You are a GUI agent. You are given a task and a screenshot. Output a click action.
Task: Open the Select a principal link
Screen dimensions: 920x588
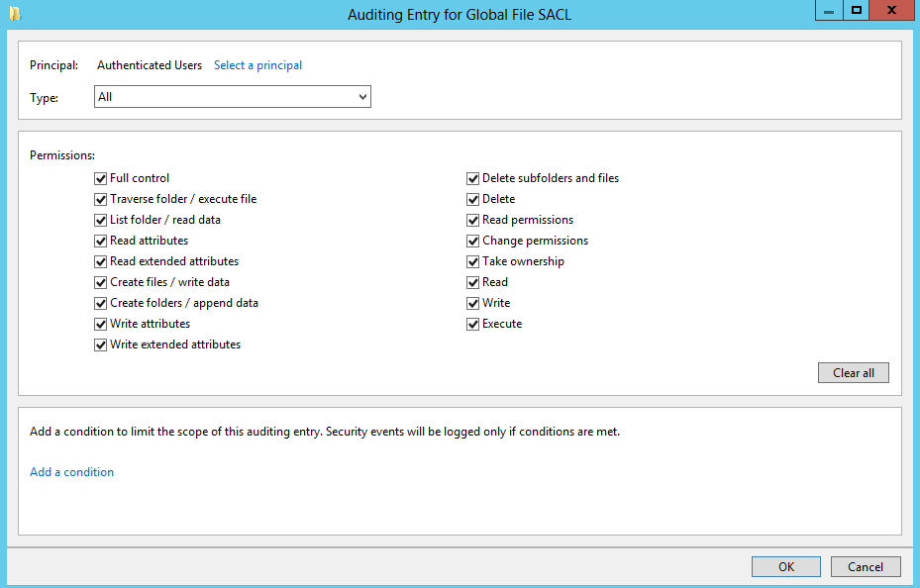pyautogui.click(x=257, y=65)
